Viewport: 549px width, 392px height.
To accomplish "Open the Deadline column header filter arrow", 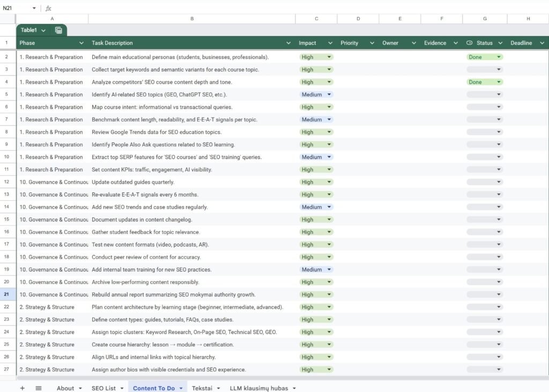I will point(542,43).
